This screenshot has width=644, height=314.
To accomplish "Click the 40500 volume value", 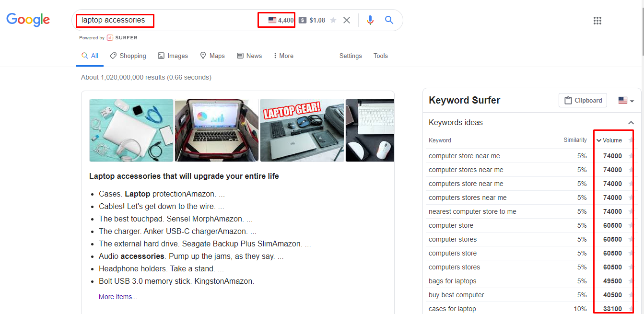I will (612, 295).
